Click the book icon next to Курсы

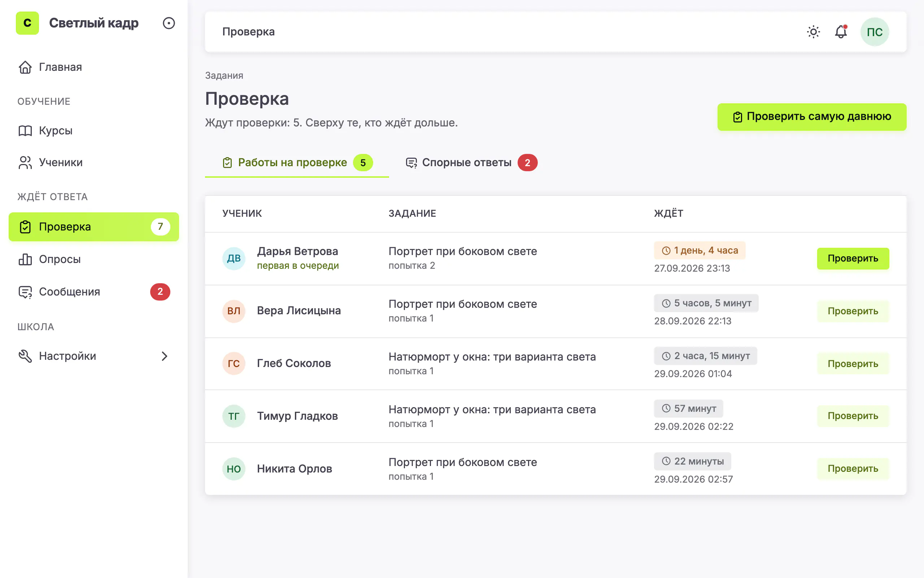pyautogui.click(x=25, y=131)
